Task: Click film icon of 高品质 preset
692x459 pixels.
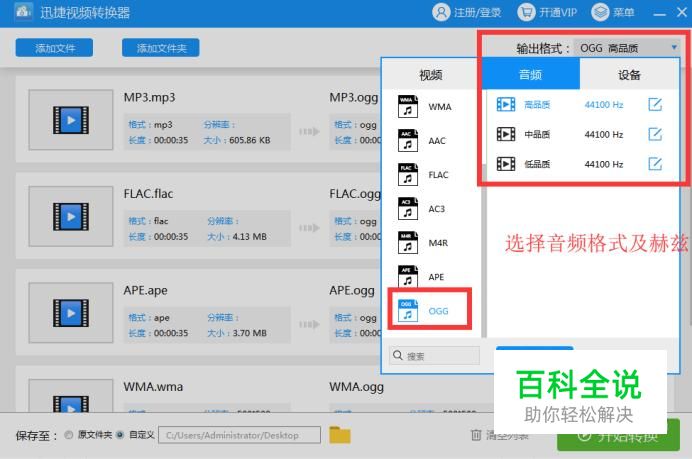Action: (x=506, y=105)
